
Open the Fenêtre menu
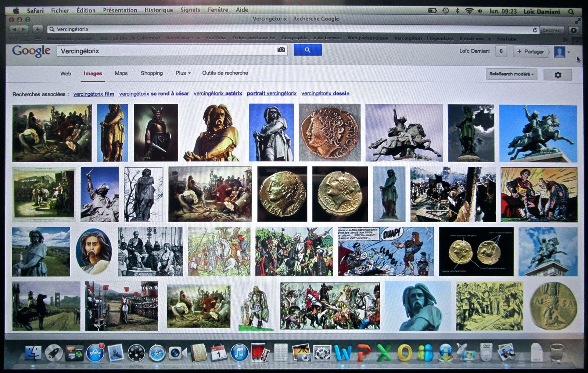coord(218,10)
